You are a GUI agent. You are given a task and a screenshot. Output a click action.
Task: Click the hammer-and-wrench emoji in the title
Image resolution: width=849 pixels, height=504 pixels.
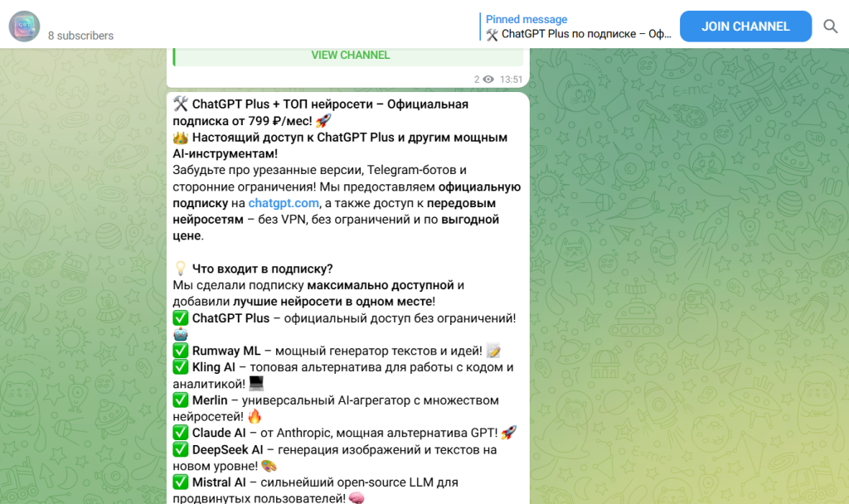click(x=182, y=104)
